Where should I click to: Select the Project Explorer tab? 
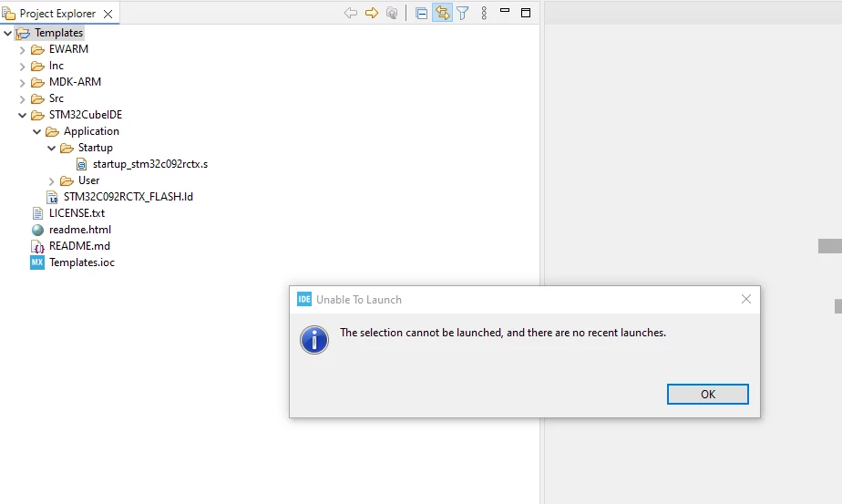pos(57,14)
